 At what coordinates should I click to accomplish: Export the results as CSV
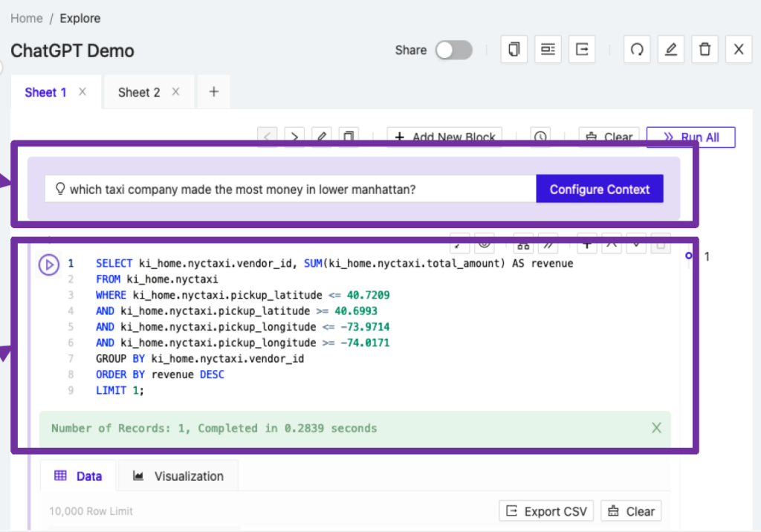coord(546,510)
